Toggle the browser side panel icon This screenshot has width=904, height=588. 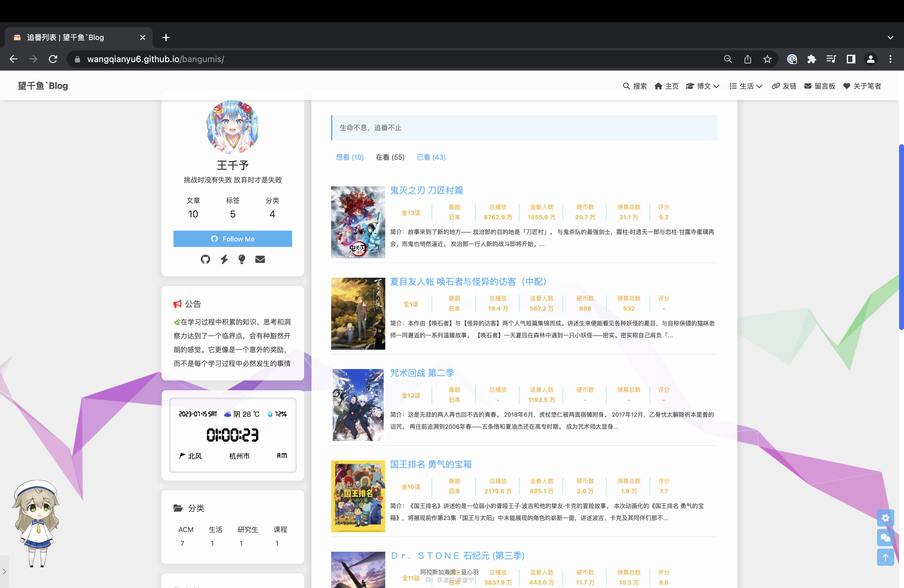pyautogui.click(x=851, y=59)
